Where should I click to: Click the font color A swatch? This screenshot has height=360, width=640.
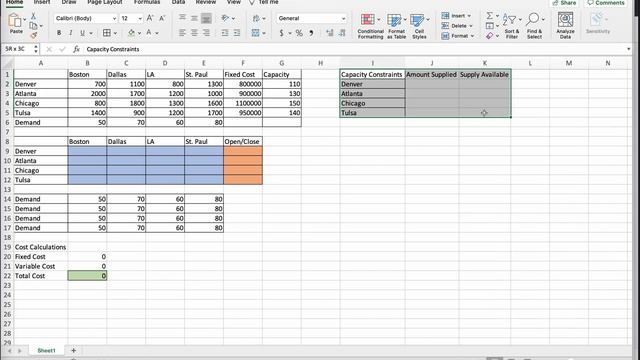[x=149, y=33]
